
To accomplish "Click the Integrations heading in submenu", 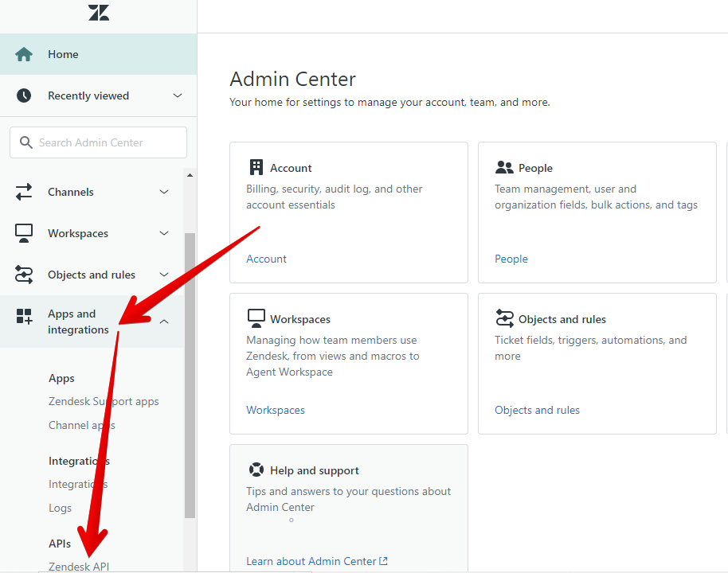I will click(x=79, y=461).
